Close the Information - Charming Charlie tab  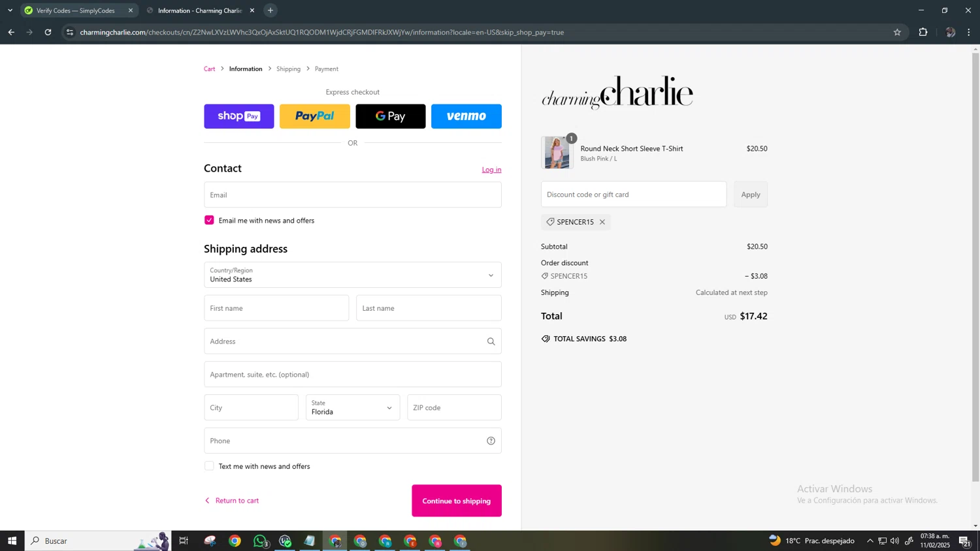point(252,10)
